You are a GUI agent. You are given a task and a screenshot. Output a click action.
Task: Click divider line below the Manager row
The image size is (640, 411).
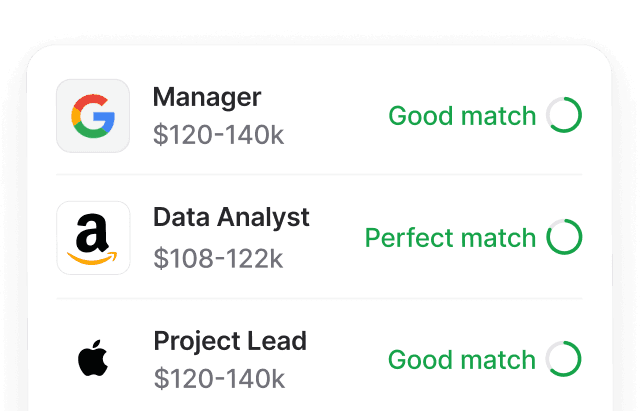[x=319, y=175]
